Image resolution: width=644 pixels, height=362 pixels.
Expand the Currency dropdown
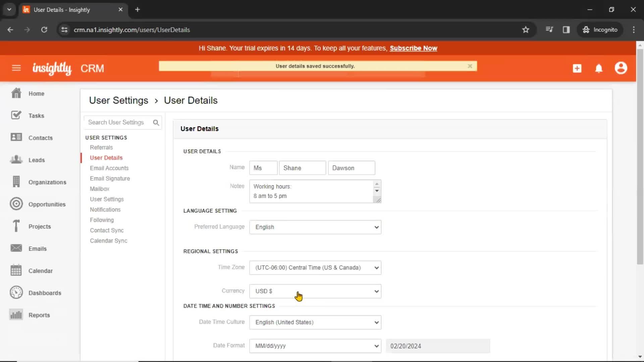[315, 291]
